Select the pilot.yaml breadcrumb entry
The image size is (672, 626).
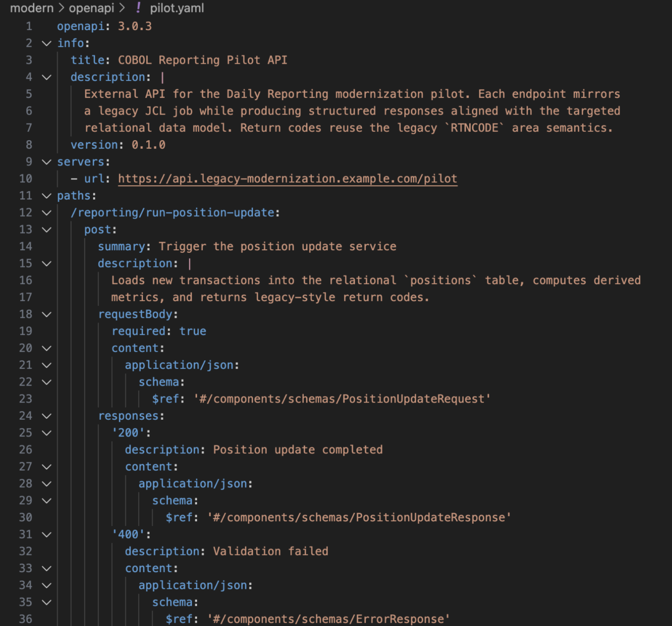(x=176, y=8)
